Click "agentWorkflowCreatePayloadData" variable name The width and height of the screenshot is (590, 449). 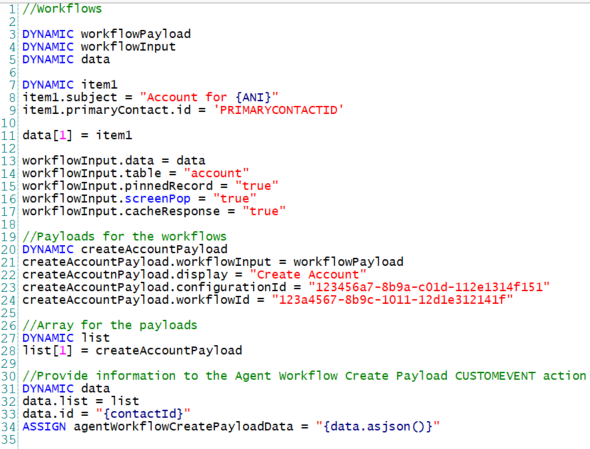coord(183,426)
